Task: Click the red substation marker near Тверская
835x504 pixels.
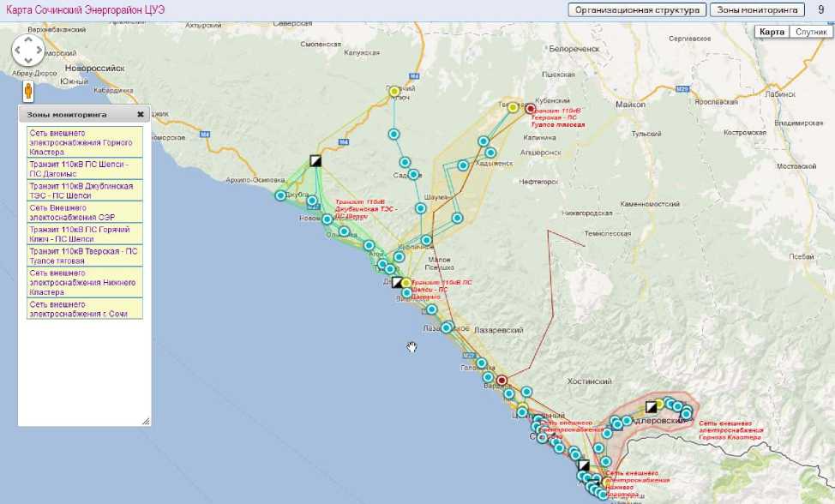Action: [530, 109]
